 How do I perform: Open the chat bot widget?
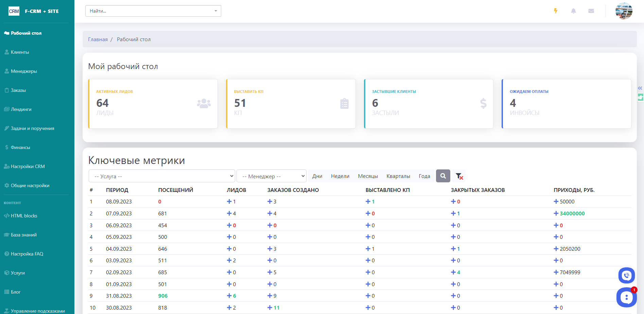[x=626, y=297]
